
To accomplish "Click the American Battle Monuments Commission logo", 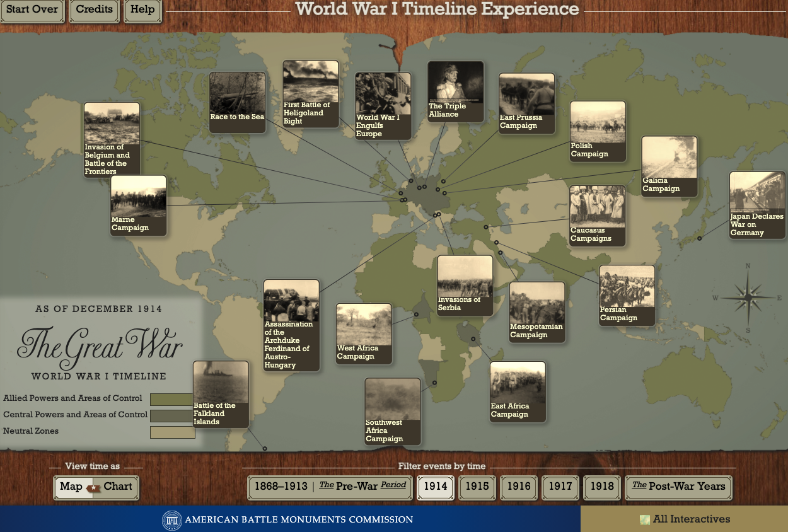I will (x=172, y=520).
